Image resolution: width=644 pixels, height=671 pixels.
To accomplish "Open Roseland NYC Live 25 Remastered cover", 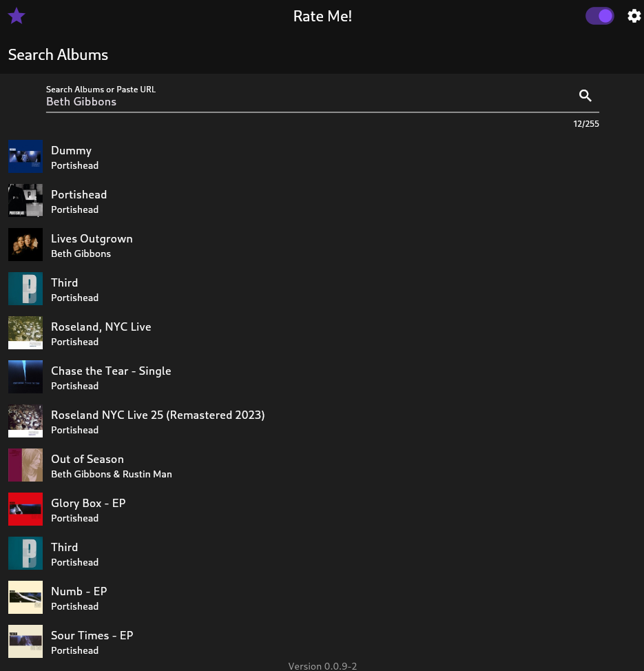I will pyautogui.click(x=25, y=421).
